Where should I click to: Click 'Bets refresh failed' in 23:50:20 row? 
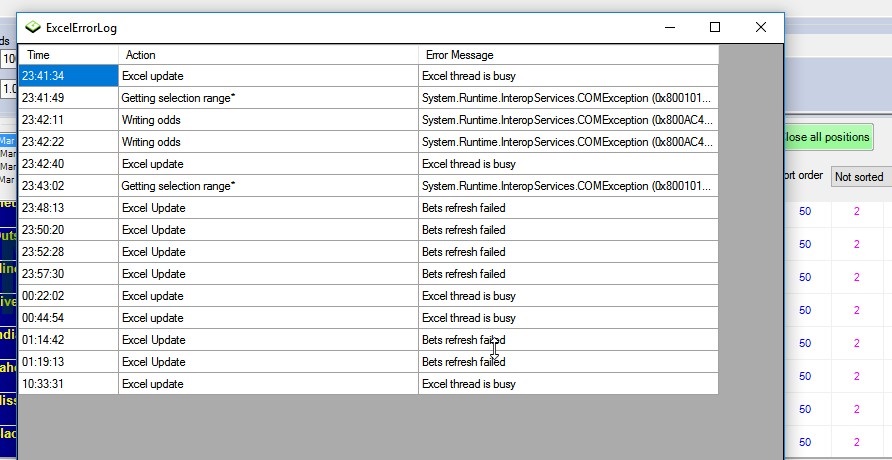coord(464,230)
